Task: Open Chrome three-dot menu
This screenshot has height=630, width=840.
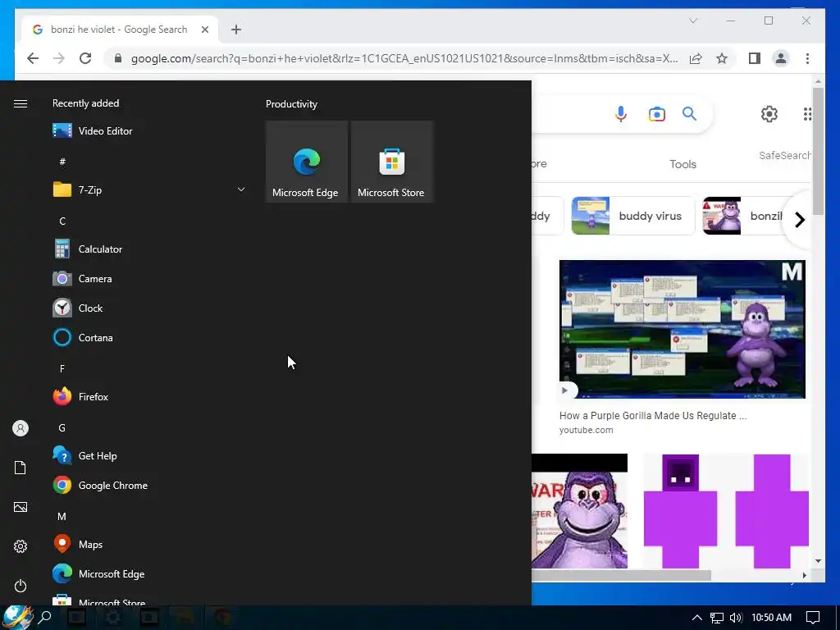Action: click(807, 58)
